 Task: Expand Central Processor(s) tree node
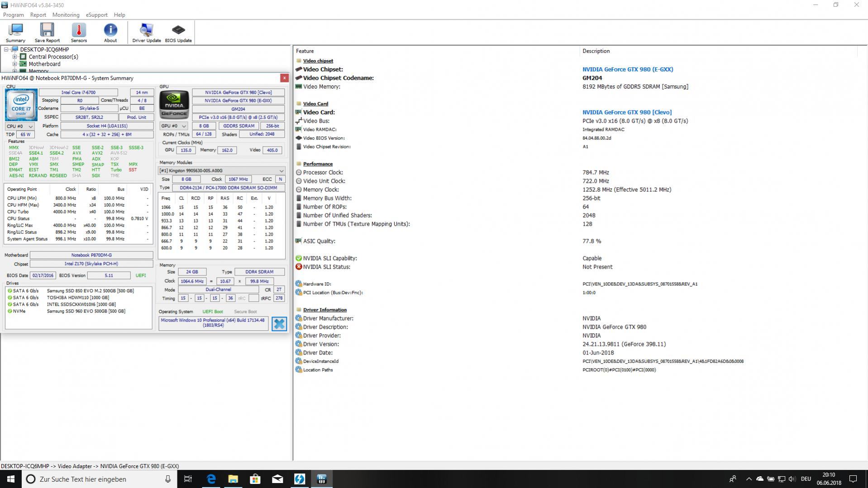pyautogui.click(x=14, y=57)
